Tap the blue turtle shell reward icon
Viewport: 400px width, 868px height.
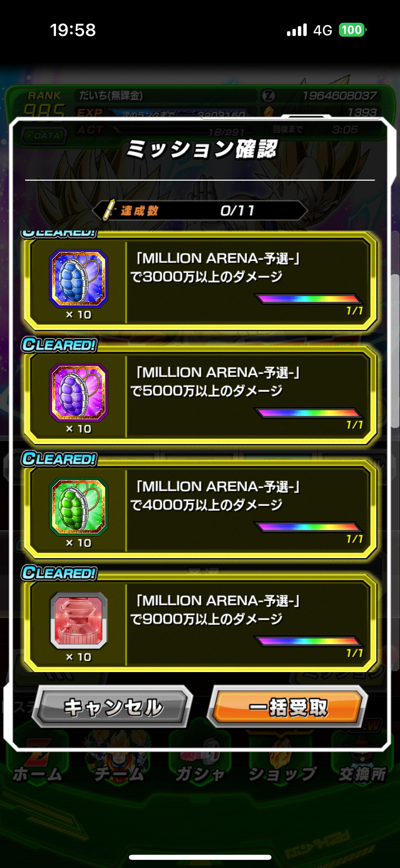tap(79, 278)
